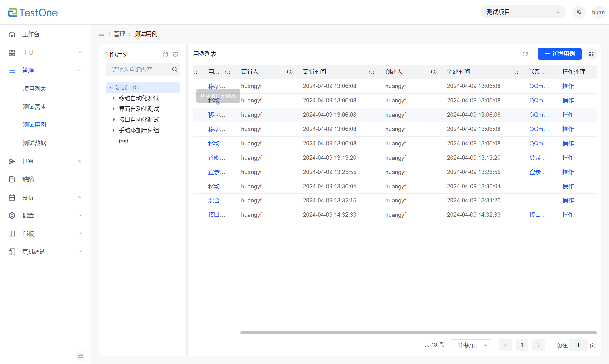Search by 更新时间 column icon
Screen dimensions: 609x364
tap(372, 72)
